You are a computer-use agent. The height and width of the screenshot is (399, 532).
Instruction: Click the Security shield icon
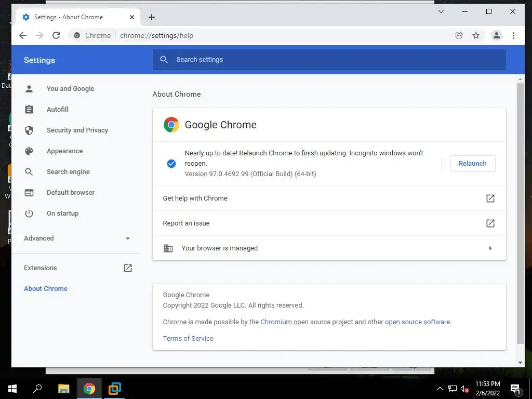(x=29, y=130)
